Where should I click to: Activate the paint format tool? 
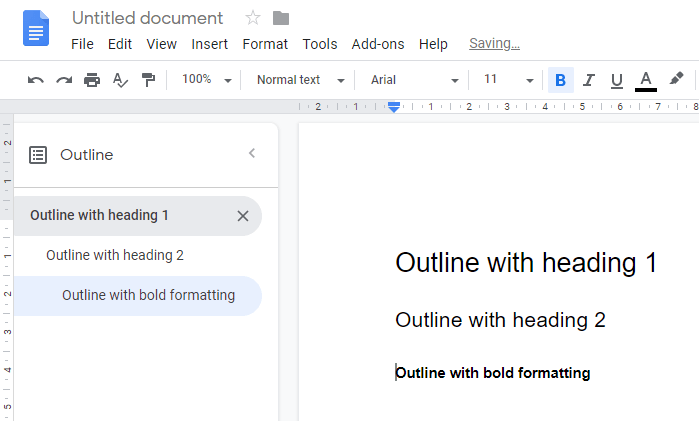(148, 80)
